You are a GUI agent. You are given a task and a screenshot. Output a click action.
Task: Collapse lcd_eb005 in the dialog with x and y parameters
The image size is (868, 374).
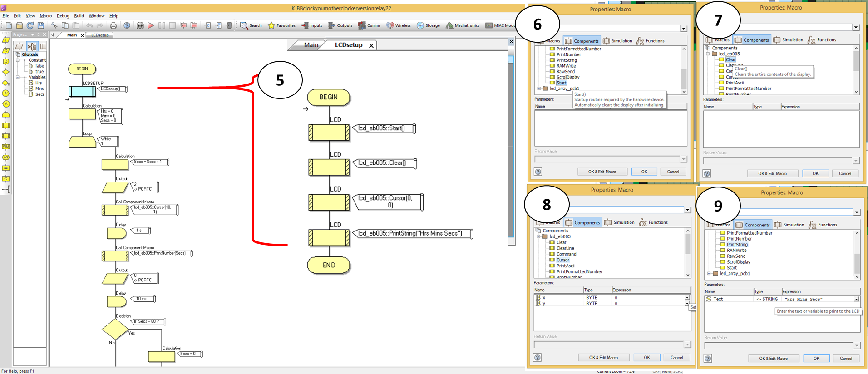click(539, 236)
